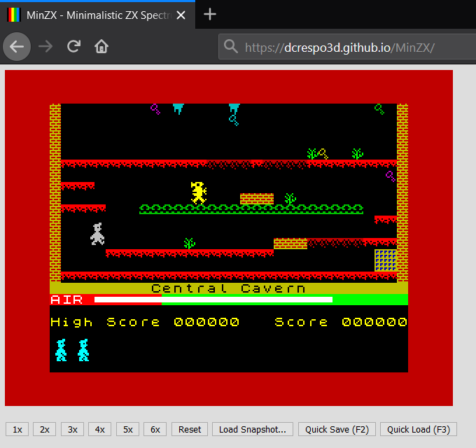Click the flashing blue exit portal

click(x=386, y=260)
